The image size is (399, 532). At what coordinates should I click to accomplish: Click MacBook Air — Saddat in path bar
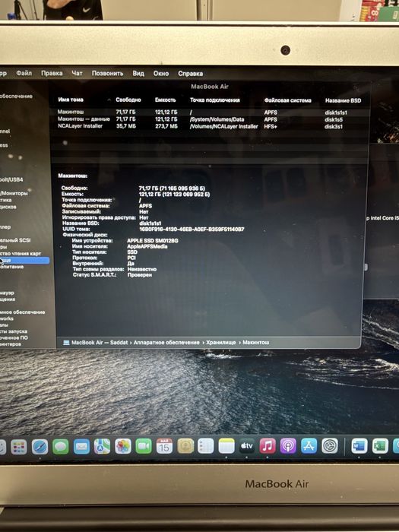tap(100, 343)
